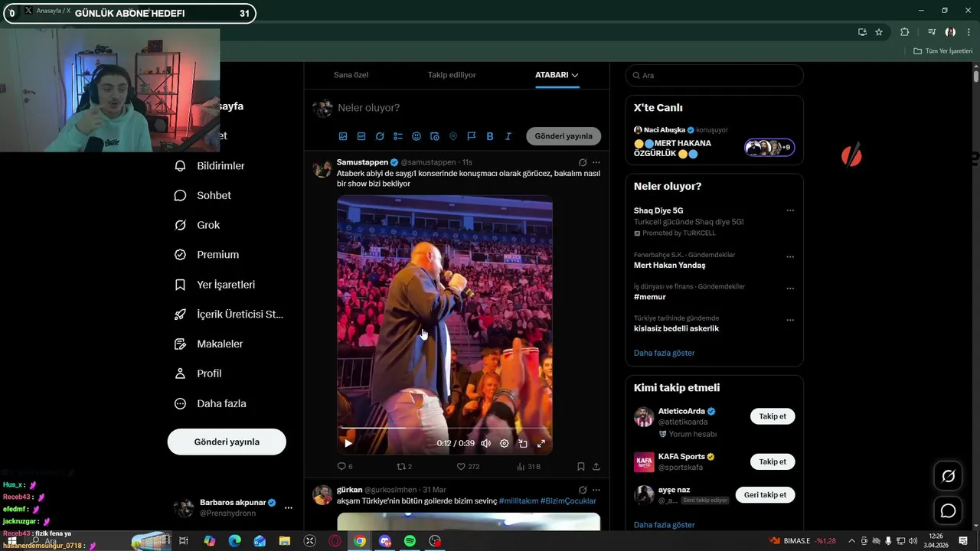Follow KAFA Sports
Screen dimensions: 980x551
(x=773, y=461)
